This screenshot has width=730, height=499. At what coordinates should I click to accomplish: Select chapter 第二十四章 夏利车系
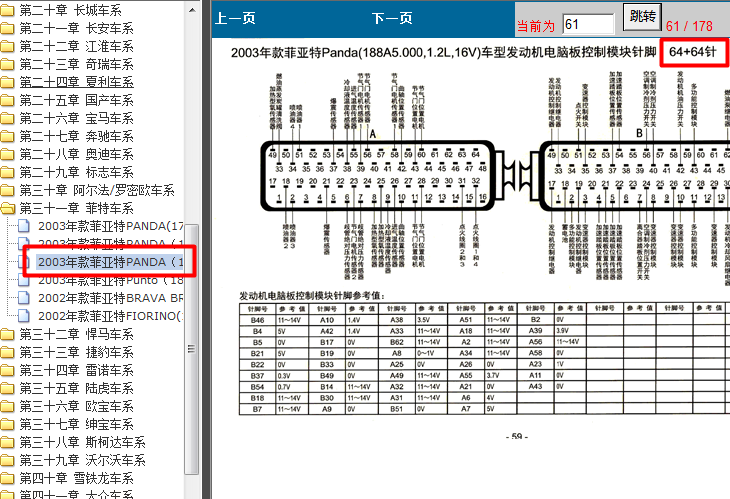tap(76, 82)
